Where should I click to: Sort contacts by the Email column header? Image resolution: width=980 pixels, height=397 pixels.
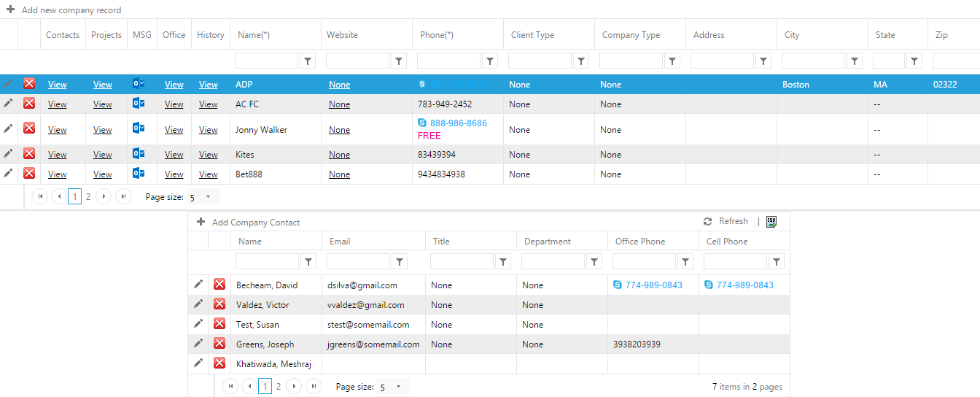click(340, 242)
